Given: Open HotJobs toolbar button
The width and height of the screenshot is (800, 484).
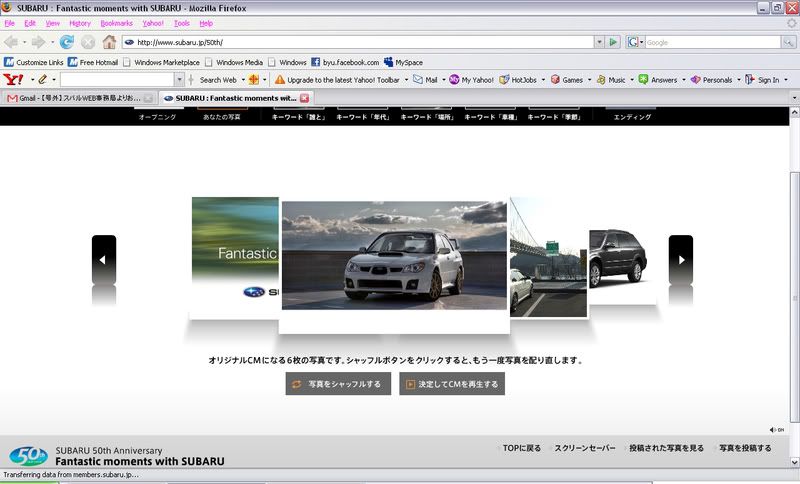Looking at the screenshot, I should click(518, 80).
